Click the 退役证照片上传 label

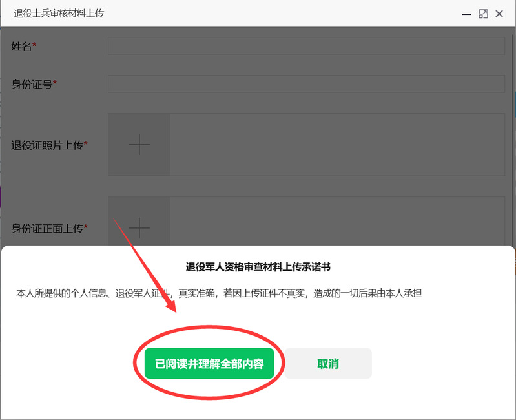pos(47,145)
